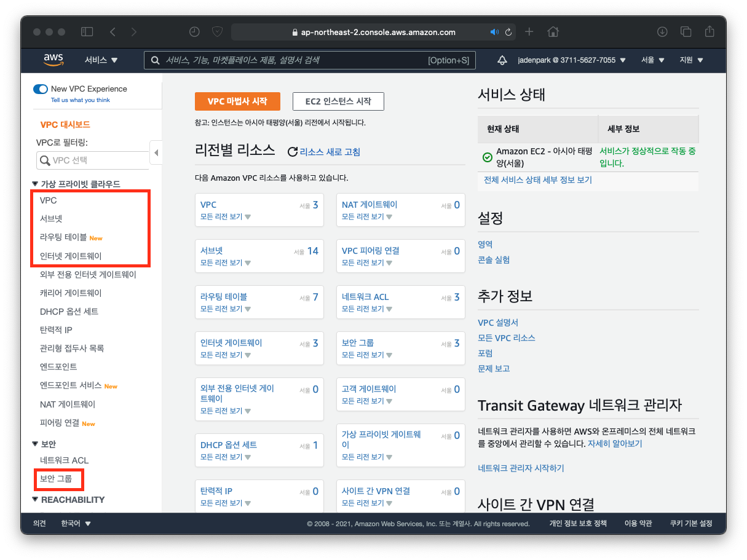Open 네트워크 ACL in the sidebar
Image resolution: width=747 pixels, height=560 pixels.
tap(65, 460)
